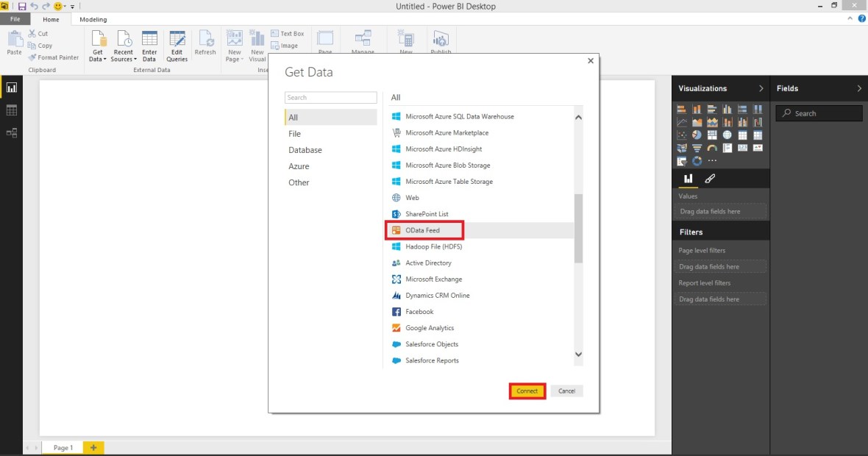This screenshot has height=456, width=868.
Task: Open Relationships view in the left sidebar
Action: click(x=11, y=133)
